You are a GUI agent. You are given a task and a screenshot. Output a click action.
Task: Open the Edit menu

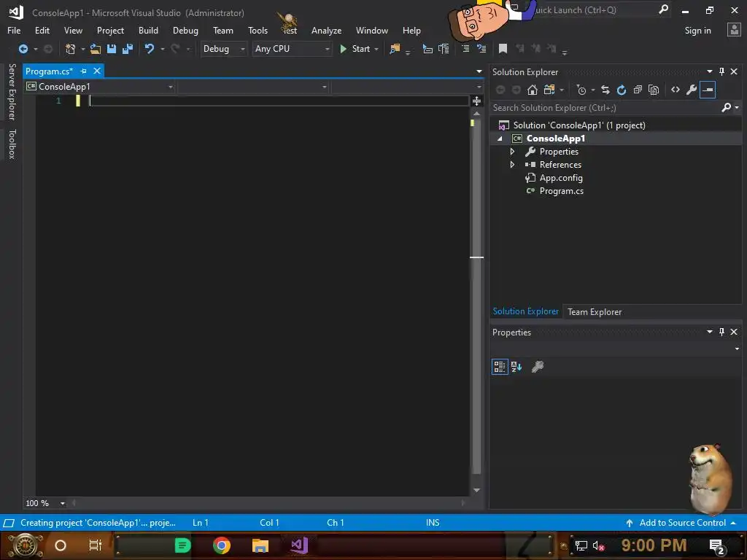point(42,31)
